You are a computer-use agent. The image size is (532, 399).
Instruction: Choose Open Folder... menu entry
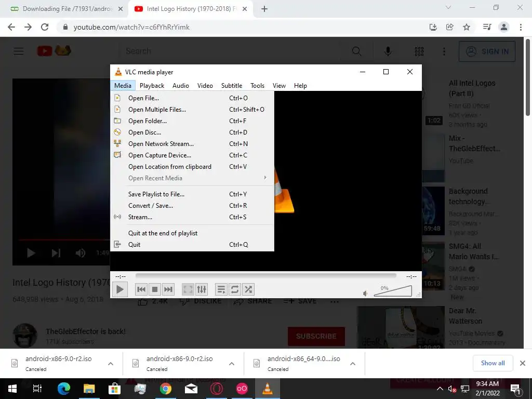point(192,121)
